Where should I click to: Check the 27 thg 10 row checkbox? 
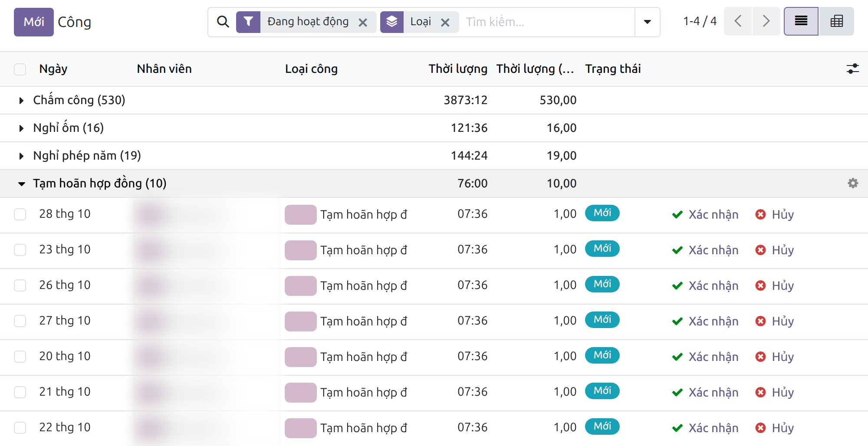tap(20, 321)
